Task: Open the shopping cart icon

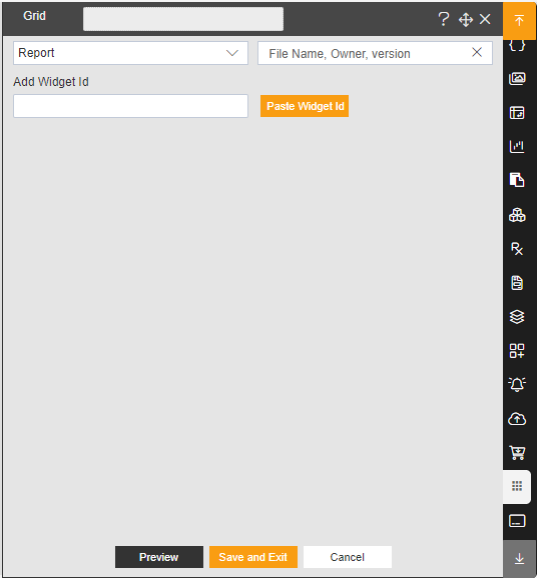Action: (x=517, y=453)
